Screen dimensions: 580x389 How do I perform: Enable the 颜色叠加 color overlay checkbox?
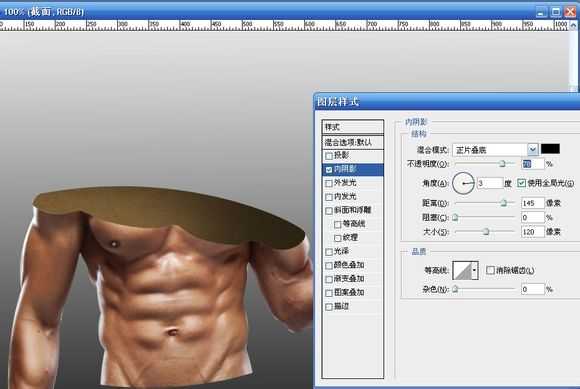328,266
